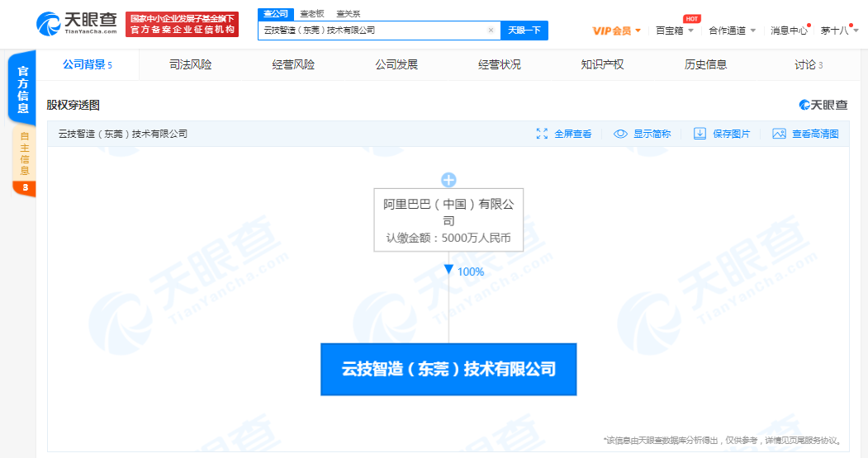Expand the 合作通道 dropdown menu

click(x=732, y=31)
